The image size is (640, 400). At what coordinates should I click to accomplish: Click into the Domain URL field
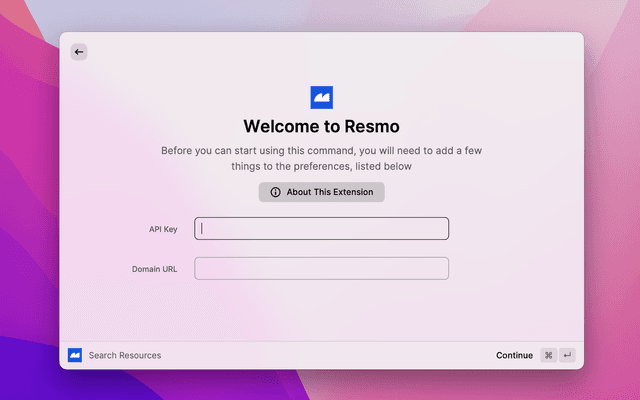pyautogui.click(x=322, y=268)
